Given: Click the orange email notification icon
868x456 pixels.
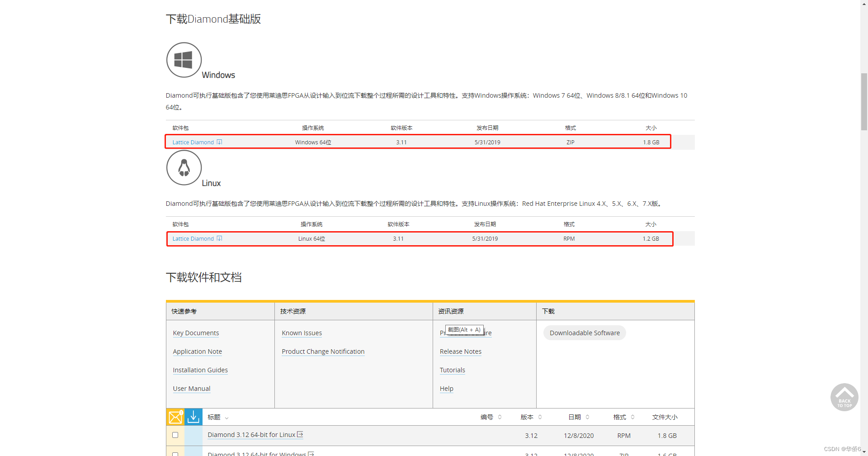Looking at the screenshot, I should click(x=175, y=417).
